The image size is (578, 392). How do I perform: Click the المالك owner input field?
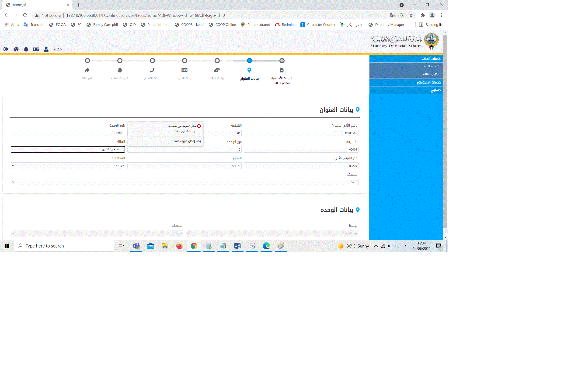click(x=68, y=150)
